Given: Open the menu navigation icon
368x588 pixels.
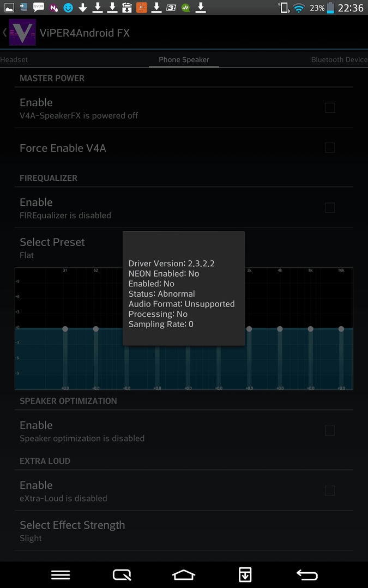Looking at the screenshot, I should click(x=61, y=574).
